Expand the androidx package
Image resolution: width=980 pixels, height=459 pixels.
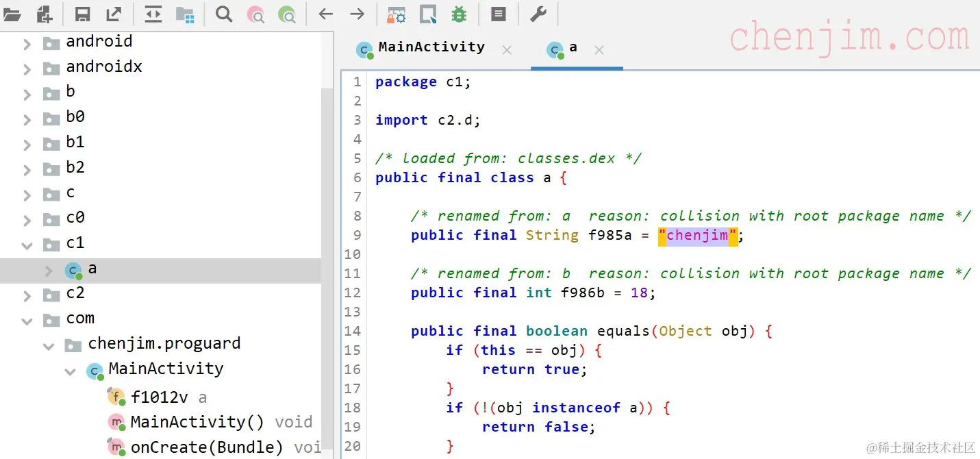(27, 69)
